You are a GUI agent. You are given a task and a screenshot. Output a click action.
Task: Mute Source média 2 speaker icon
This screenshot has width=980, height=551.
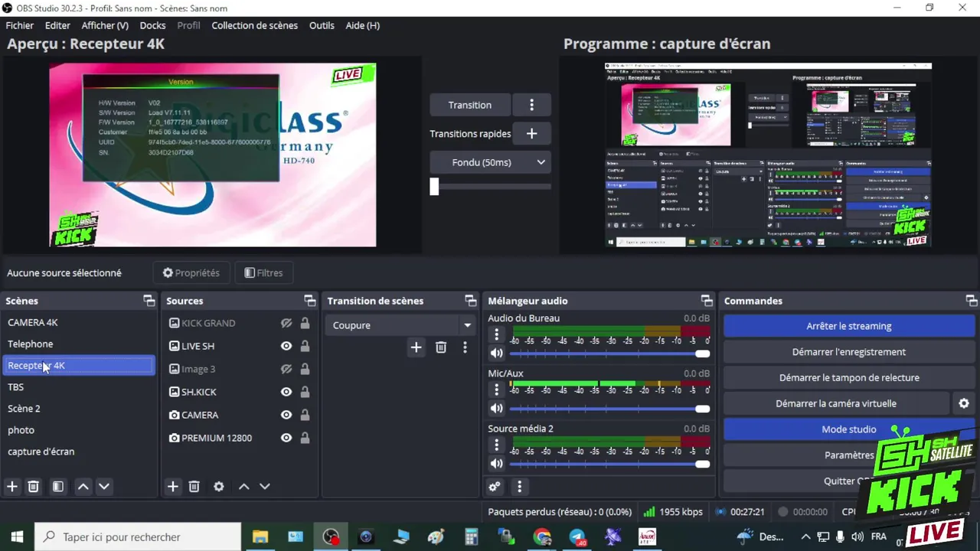(x=496, y=464)
